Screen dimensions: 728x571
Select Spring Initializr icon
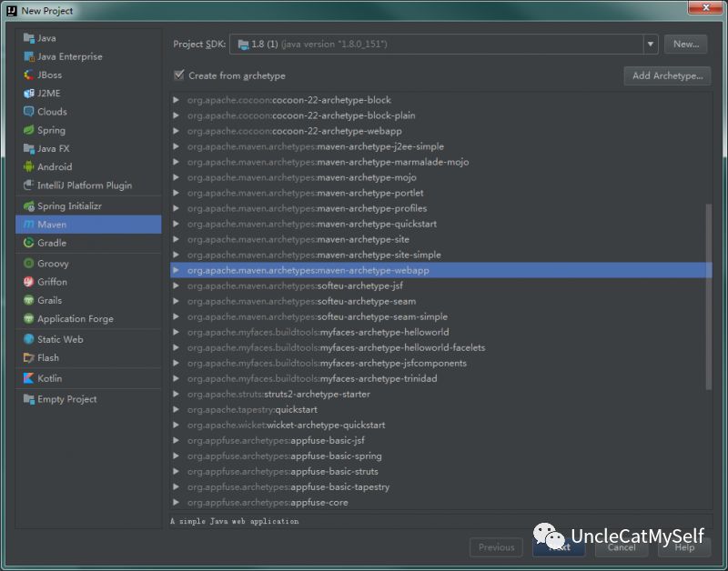[x=29, y=206]
